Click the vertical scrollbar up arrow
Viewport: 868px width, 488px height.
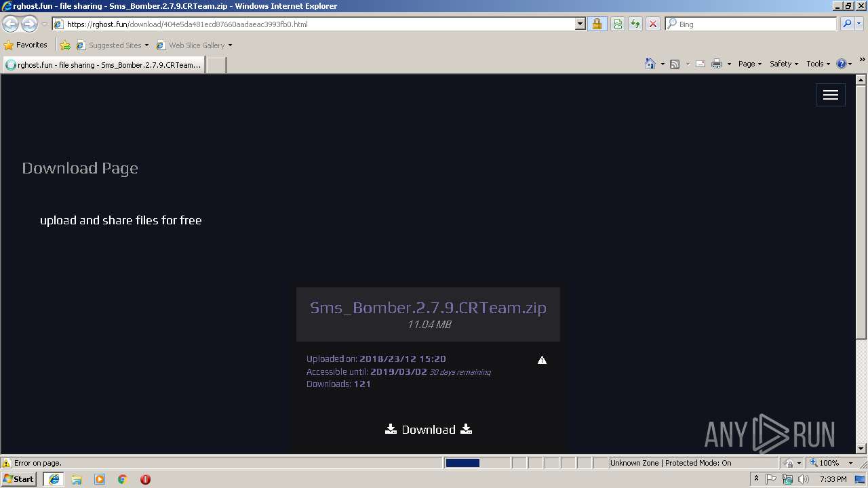click(x=862, y=79)
